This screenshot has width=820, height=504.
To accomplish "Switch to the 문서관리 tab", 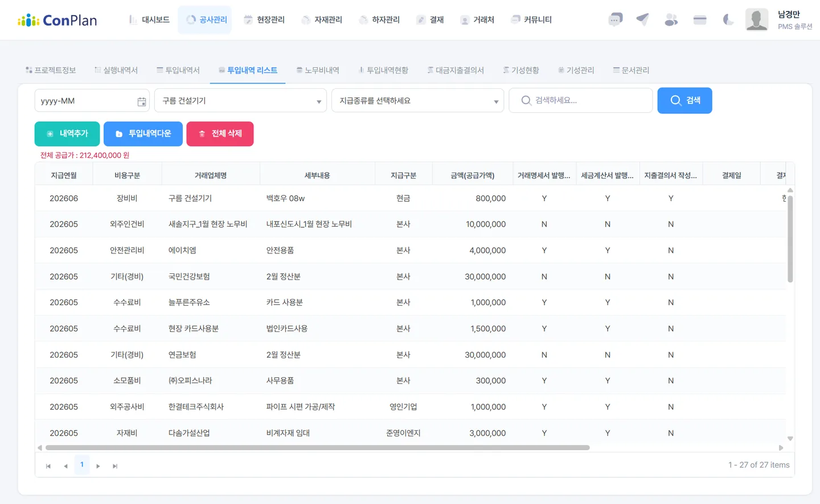I will pos(631,70).
